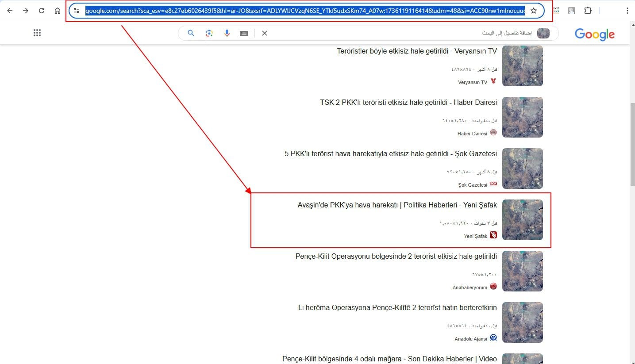
Task: Clear the search box with X
Action: point(265,33)
